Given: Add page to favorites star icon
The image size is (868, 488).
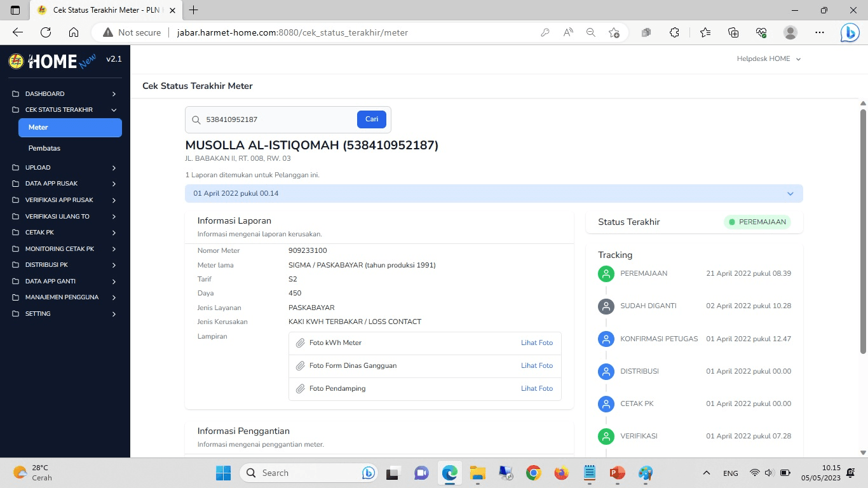Looking at the screenshot, I should pos(614,32).
